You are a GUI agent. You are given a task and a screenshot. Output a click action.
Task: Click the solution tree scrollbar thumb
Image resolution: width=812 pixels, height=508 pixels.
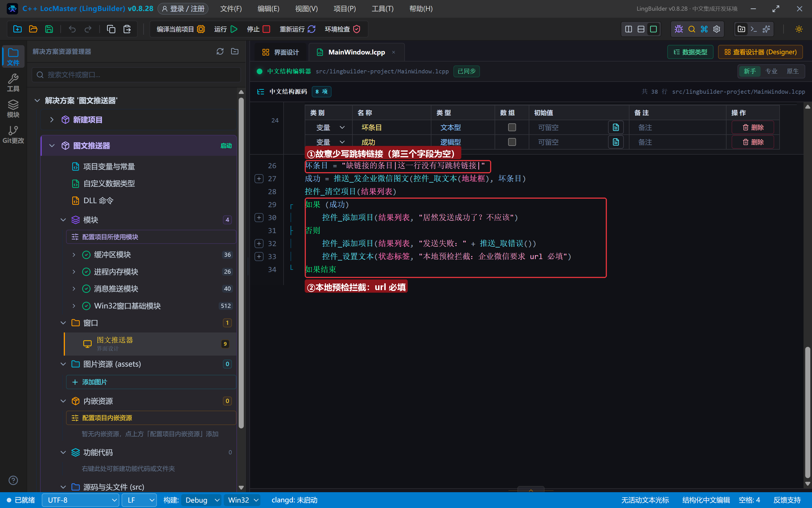(x=241, y=263)
